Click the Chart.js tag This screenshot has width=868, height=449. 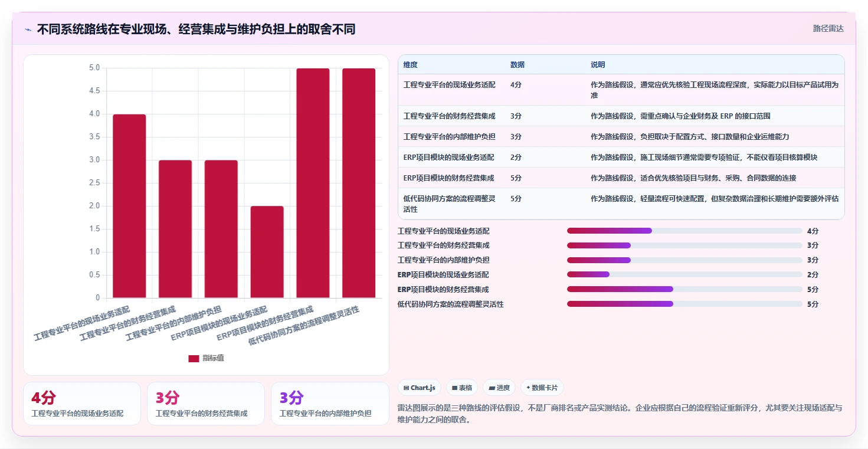click(x=420, y=388)
